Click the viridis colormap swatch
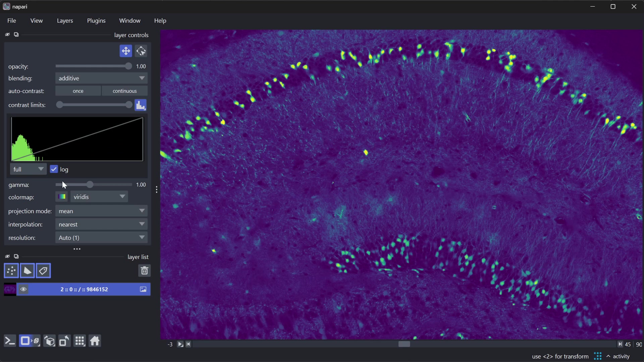Screen dimensions: 644x362 tap(62, 197)
